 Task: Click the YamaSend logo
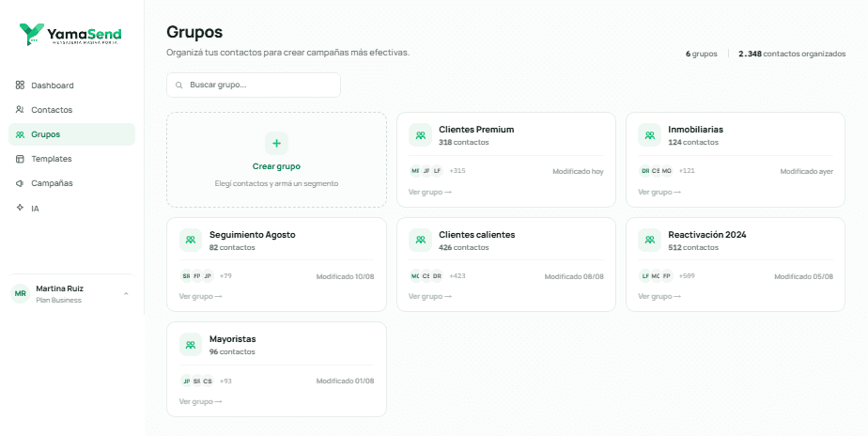70,35
